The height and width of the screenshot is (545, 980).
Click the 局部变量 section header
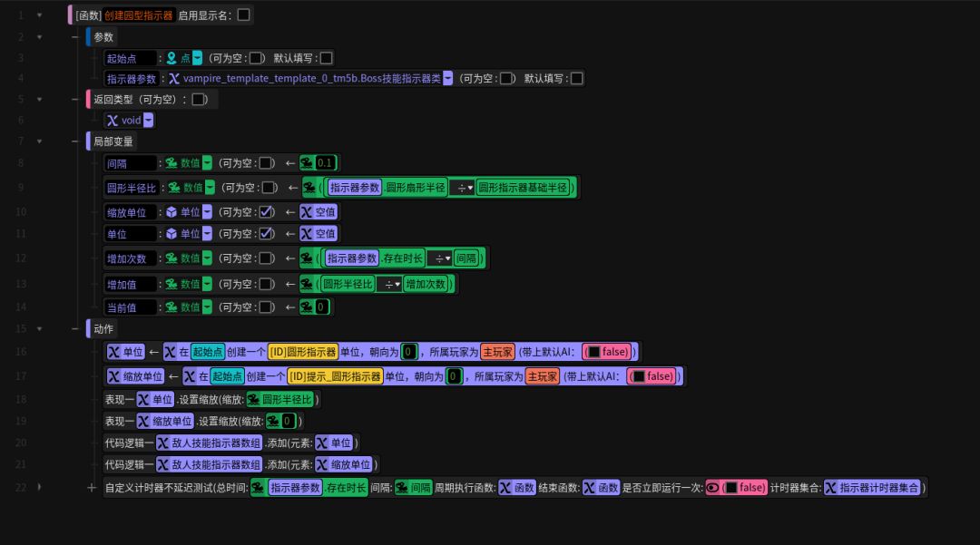coord(113,141)
